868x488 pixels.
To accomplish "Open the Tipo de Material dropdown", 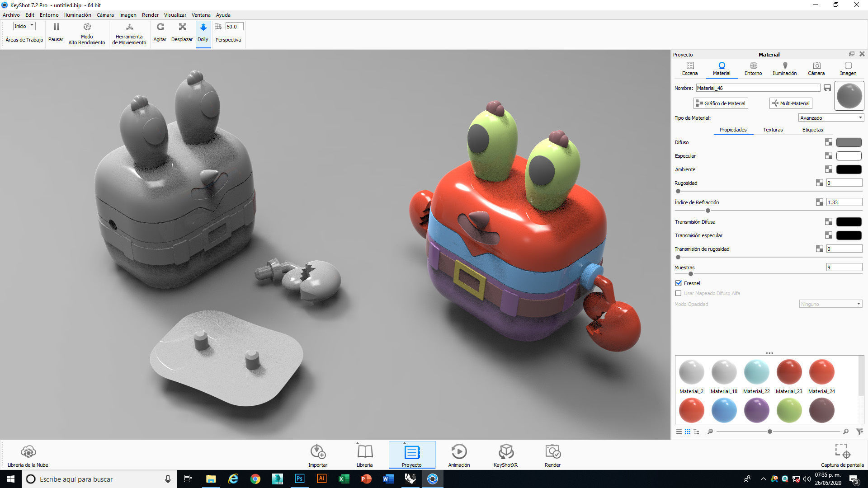I will coord(831,118).
